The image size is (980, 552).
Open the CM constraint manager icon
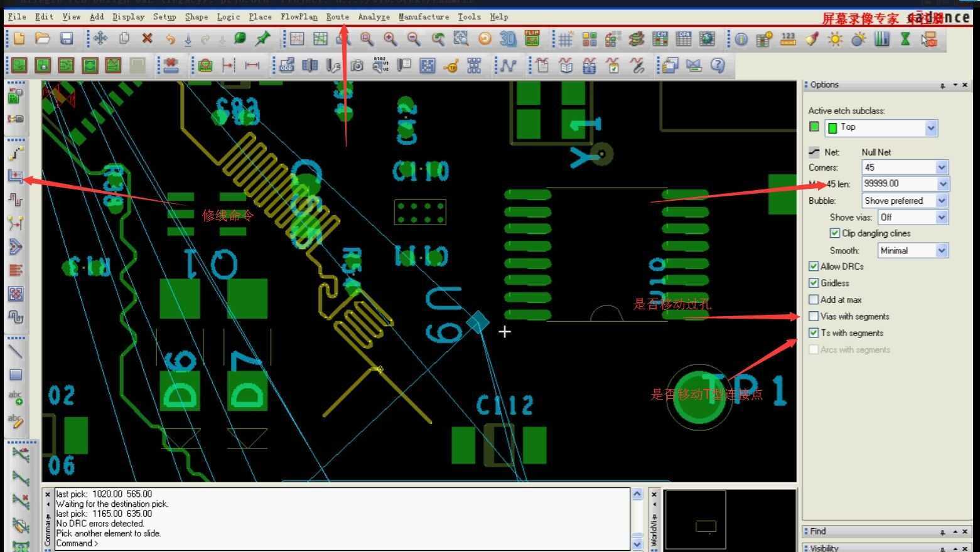coord(660,40)
